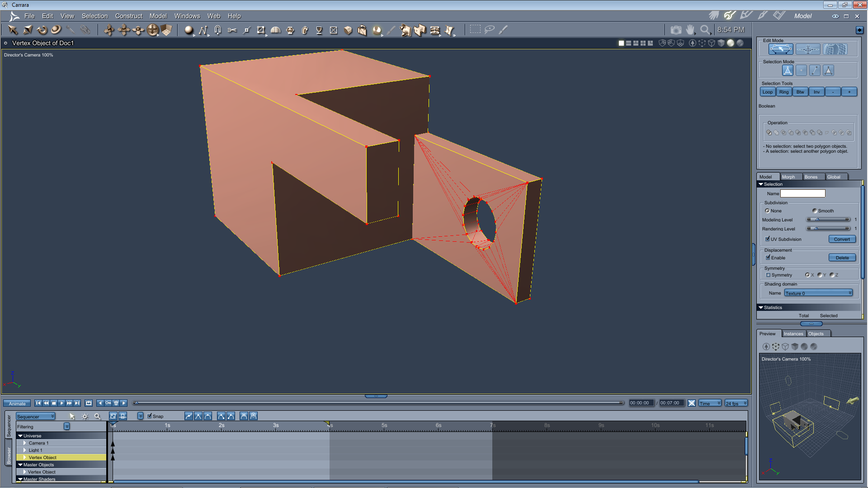The width and height of the screenshot is (868, 488).
Task: Open the 24 fps dropdown
Action: pyautogui.click(x=736, y=404)
